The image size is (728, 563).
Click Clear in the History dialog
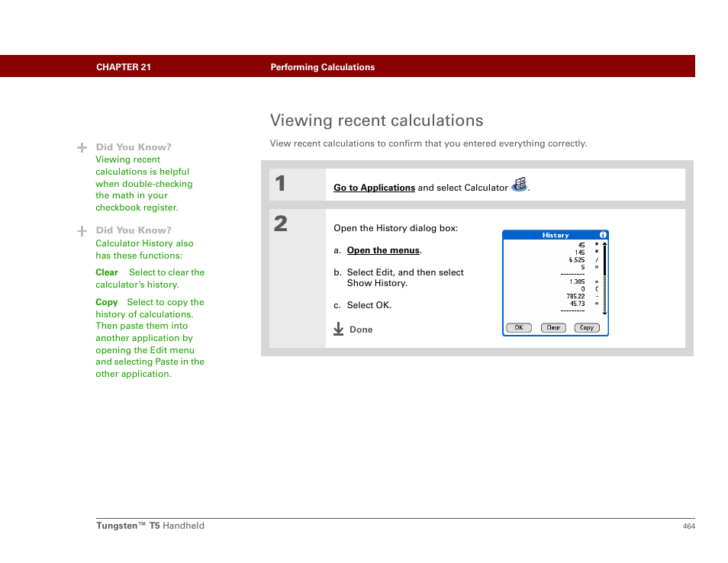coord(553,328)
